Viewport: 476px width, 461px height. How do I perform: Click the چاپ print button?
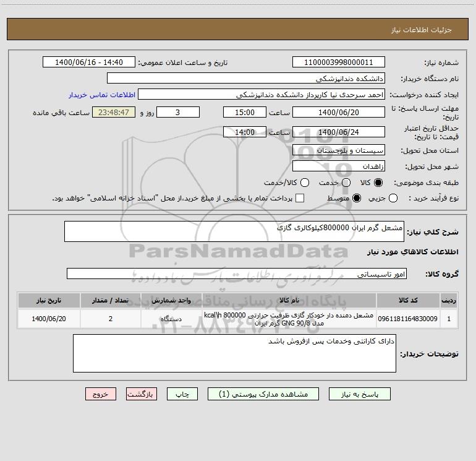tap(182, 394)
